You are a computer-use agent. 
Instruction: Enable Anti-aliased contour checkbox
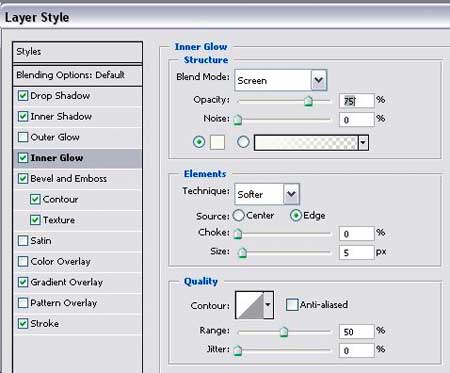tap(292, 305)
